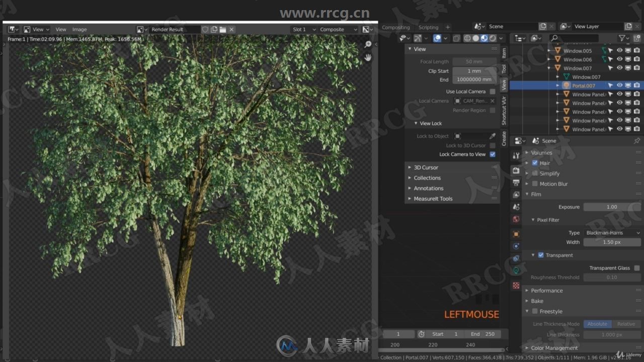This screenshot has width=644, height=362.
Task: Switch sidebar to Shortcut VUr tab
Action: (504, 111)
